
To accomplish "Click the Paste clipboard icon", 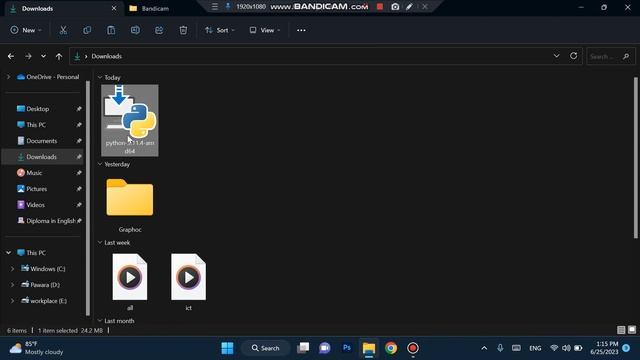I will 111,30.
